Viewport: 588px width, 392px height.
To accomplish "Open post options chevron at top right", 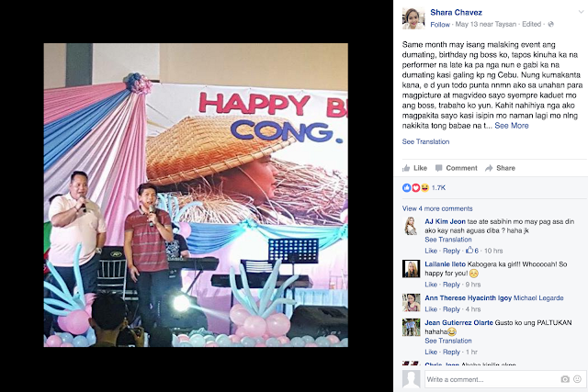I will pos(581,12).
